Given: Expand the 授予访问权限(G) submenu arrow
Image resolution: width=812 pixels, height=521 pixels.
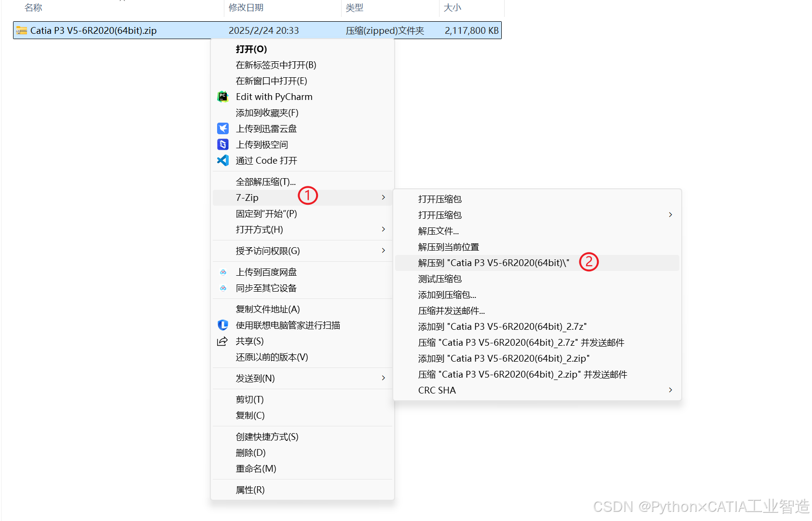Looking at the screenshot, I should coord(383,250).
